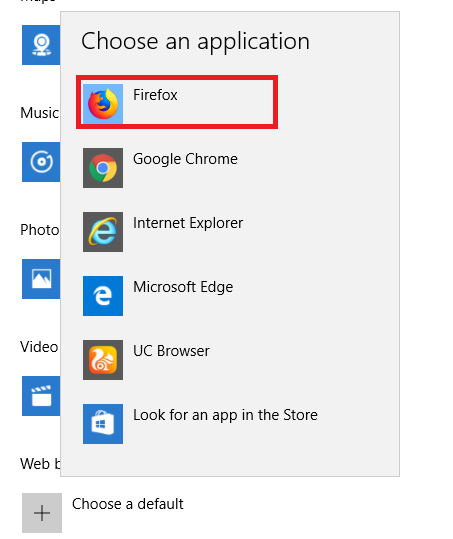The height and width of the screenshot is (539, 453).
Task: Click the Maps app default icon
Action: tap(41, 45)
